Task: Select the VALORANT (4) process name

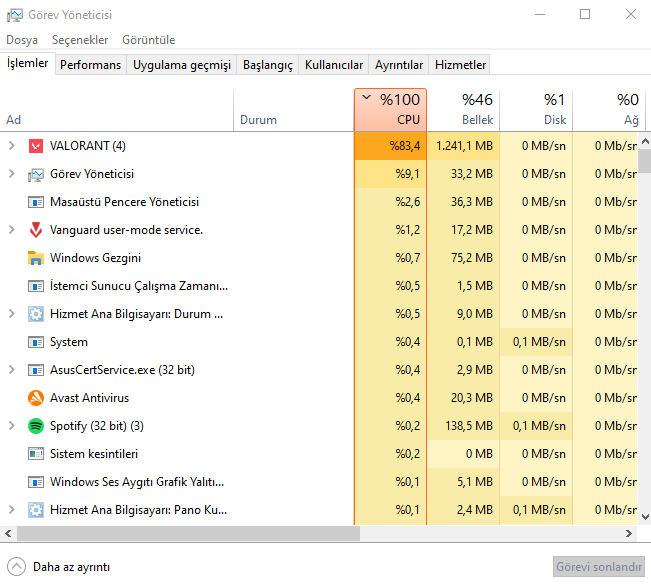Action: pos(88,146)
